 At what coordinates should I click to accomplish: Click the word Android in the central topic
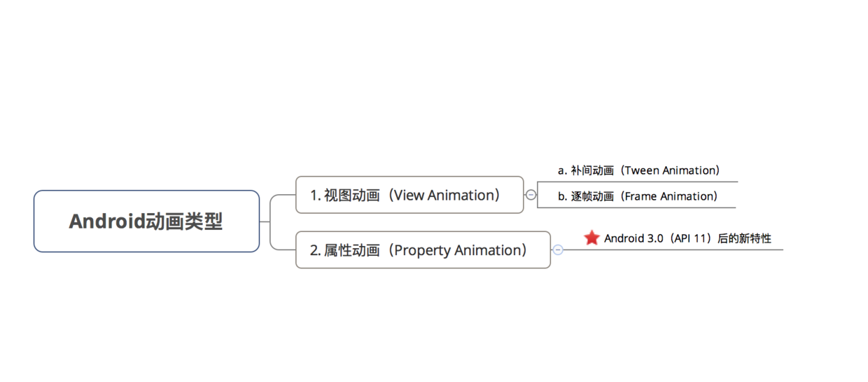(x=106, y=221)
